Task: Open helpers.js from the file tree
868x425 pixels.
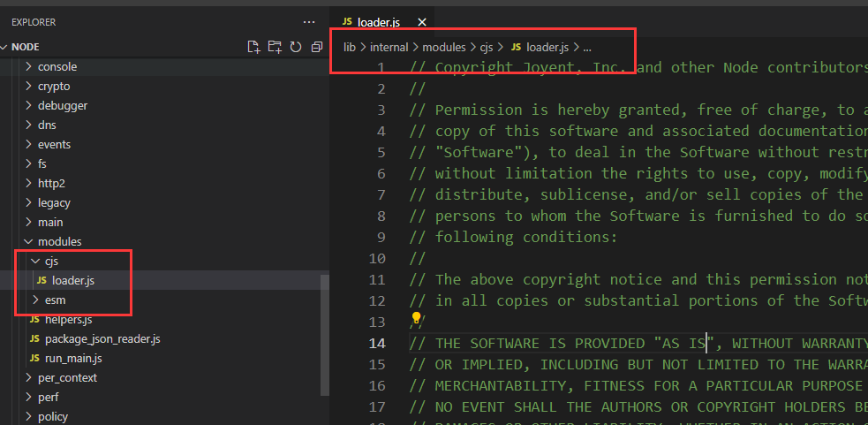Action: coord(68,319)
